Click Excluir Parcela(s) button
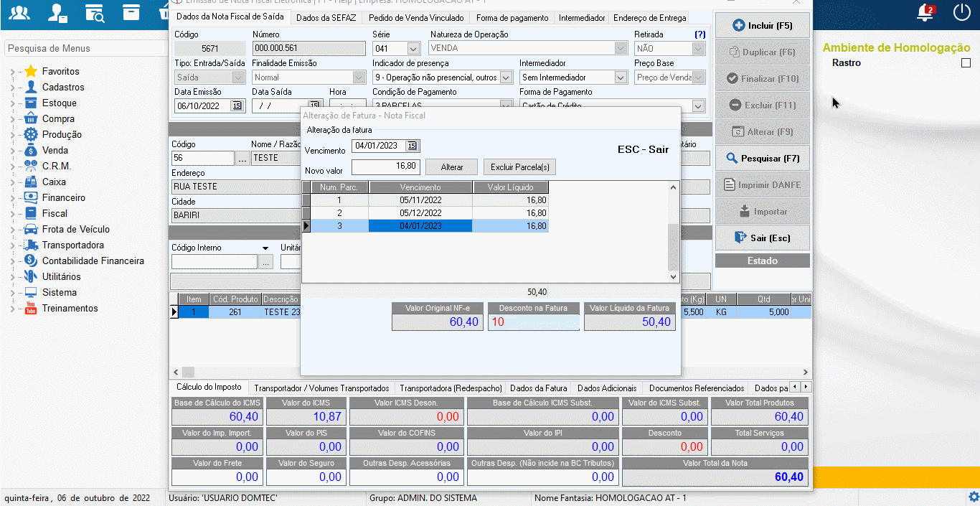The image size is (980, 506). click(519, 167)
